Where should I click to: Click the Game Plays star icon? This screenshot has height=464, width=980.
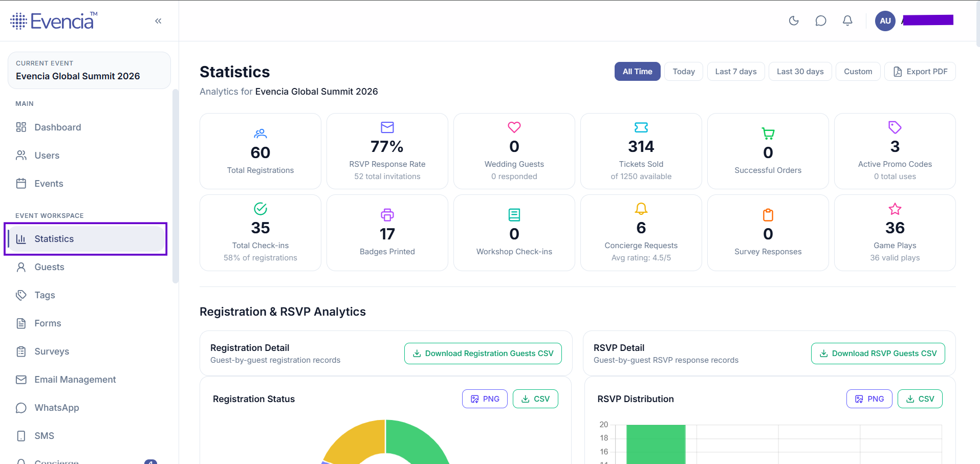895,209
